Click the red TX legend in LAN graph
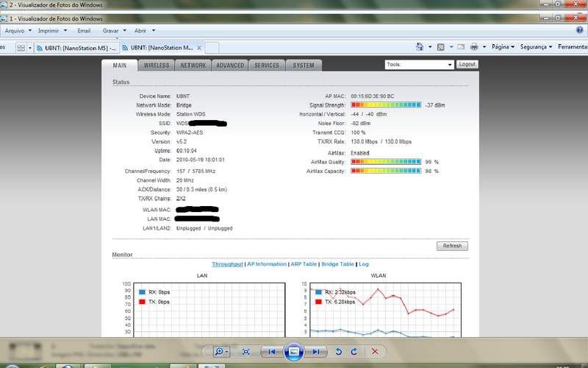 142,302
